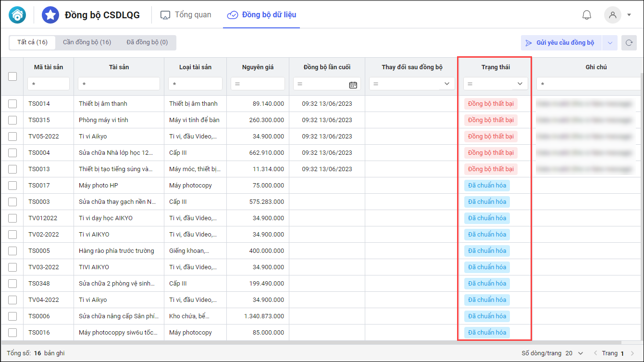The width and height of the screenshot is (644, 362).
Task: Open calendar picker in Đồng bộ lần cuối filter
Action: 353,85
